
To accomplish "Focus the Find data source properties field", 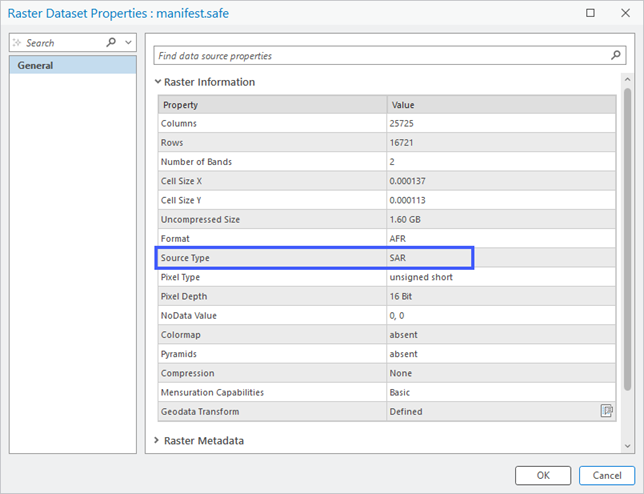I will (380, 56).
